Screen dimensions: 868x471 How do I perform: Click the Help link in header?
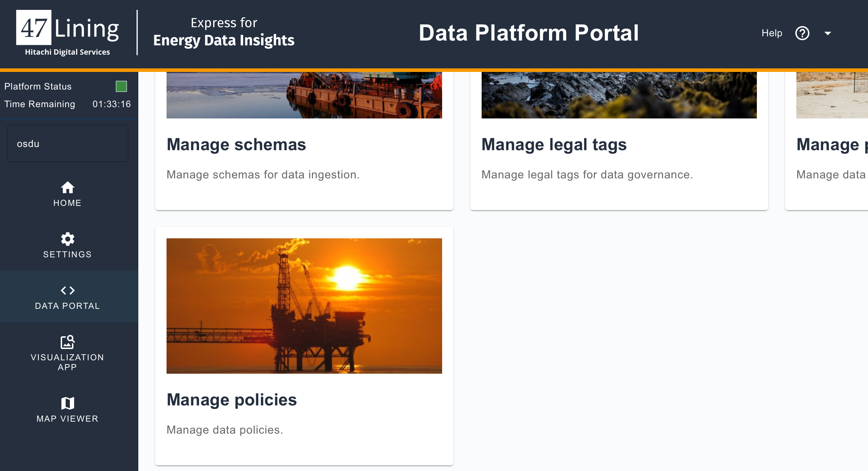[x=772, y=33]
